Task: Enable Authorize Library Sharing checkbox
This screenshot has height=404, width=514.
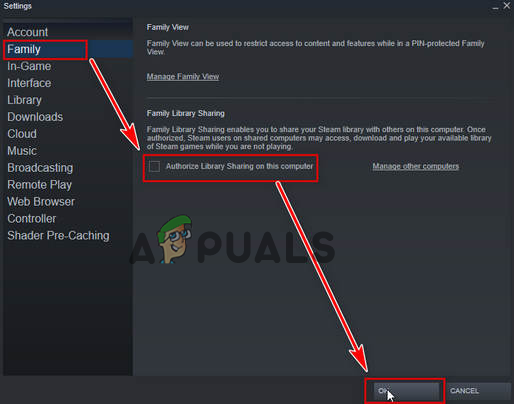Action: [154, 166]
